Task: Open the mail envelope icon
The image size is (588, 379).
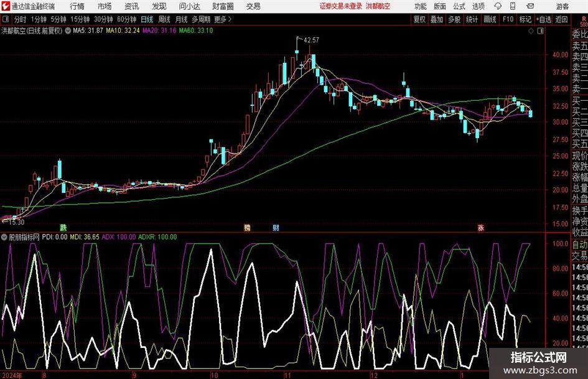Action: [530, 6]
